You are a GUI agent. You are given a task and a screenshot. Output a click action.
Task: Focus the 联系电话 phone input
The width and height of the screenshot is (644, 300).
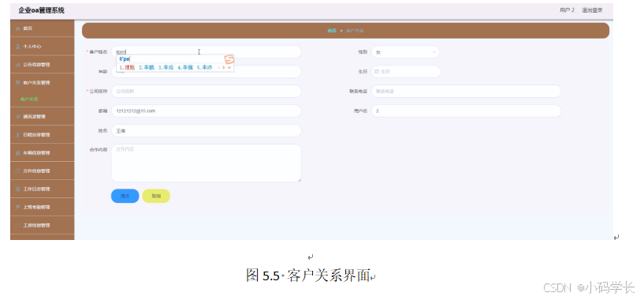click(466, 92)
